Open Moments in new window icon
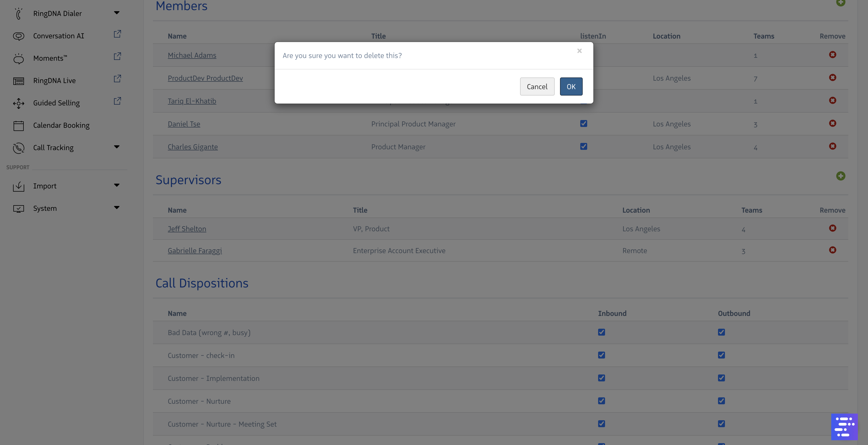The width and height of the screenshot is (868, 445). point(117,56)
